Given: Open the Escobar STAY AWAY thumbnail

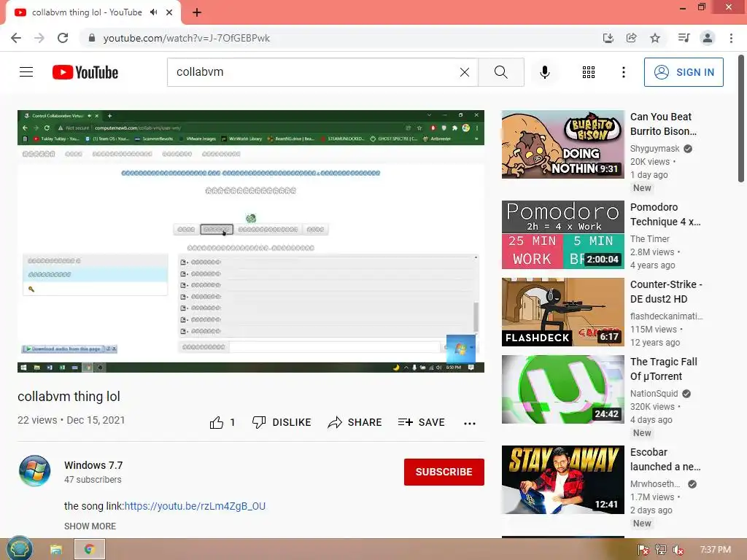Looking at the screenshot, I should coord(563,480).
